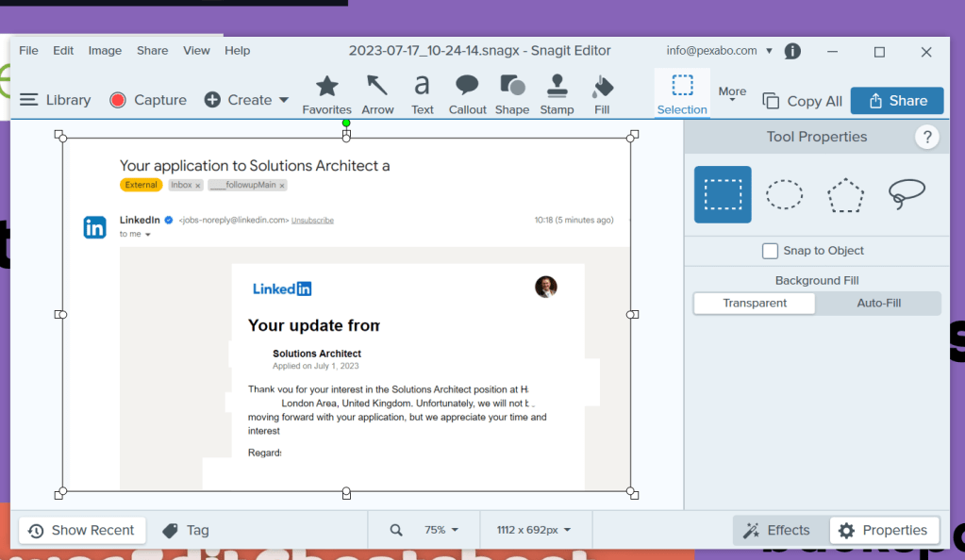
Task: Open the File menu
Action: 28,51
